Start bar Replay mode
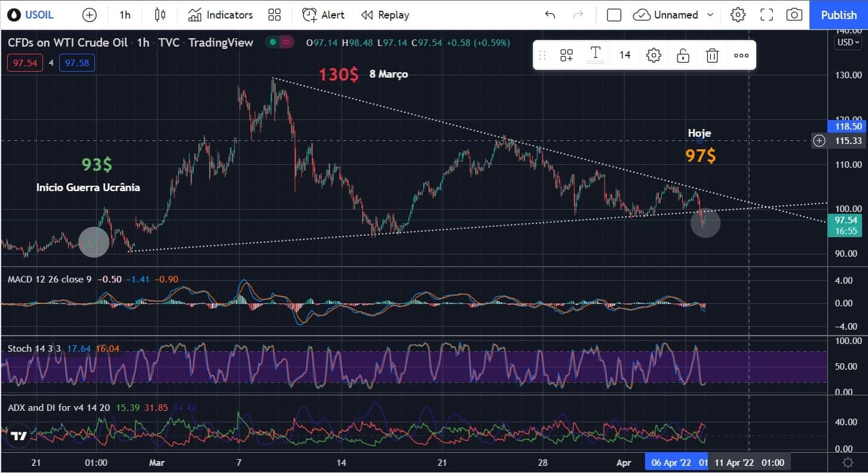The image size is (868, 473). click(x=385, y=15)
